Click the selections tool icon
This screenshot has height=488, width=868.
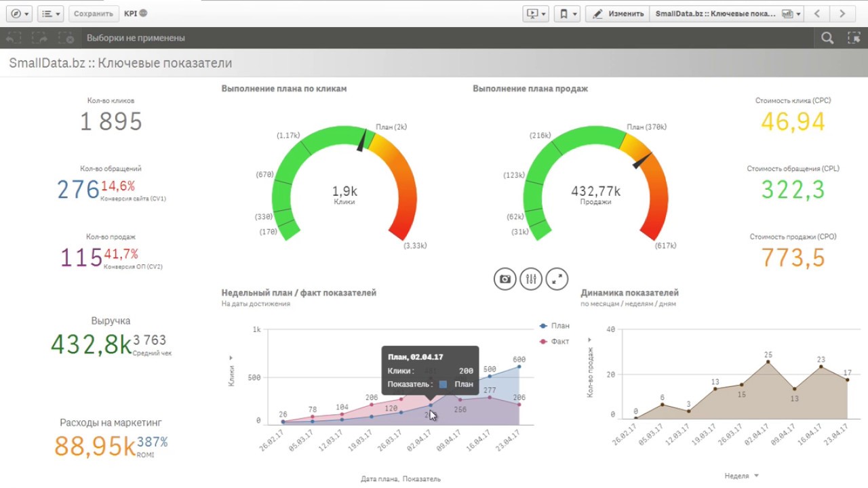(x=854, y=38)
